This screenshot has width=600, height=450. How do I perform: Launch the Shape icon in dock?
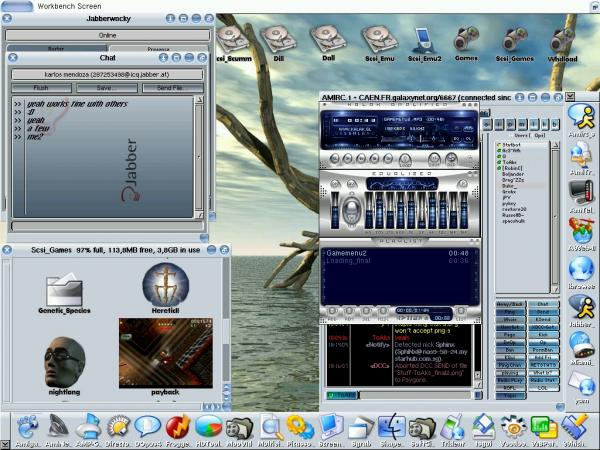pyautogui.click(x=391, y=430)
